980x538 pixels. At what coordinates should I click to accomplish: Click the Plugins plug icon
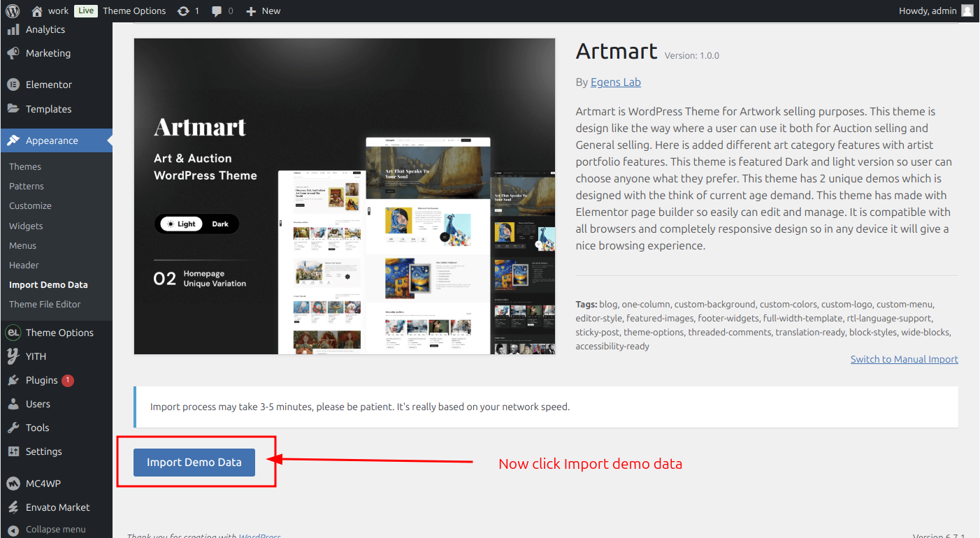[13, 380]
